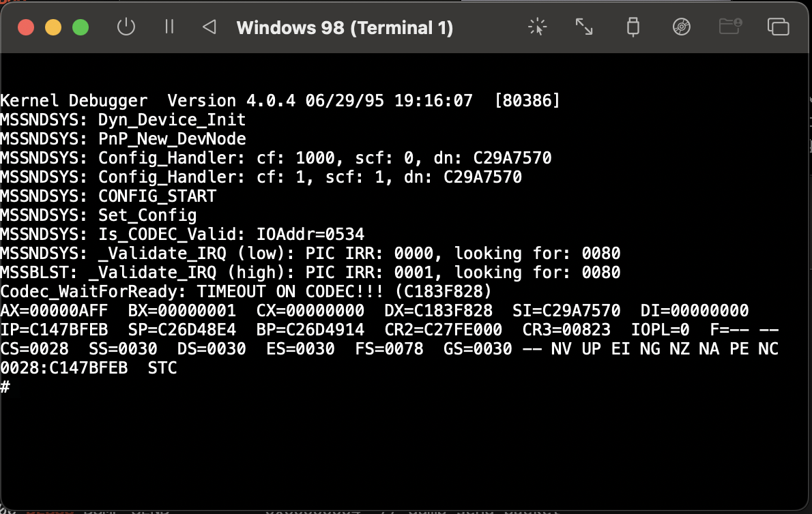The width and height of the screenshot is (812, 514).
Task: Click the shared folder icon
Action: 730,27
